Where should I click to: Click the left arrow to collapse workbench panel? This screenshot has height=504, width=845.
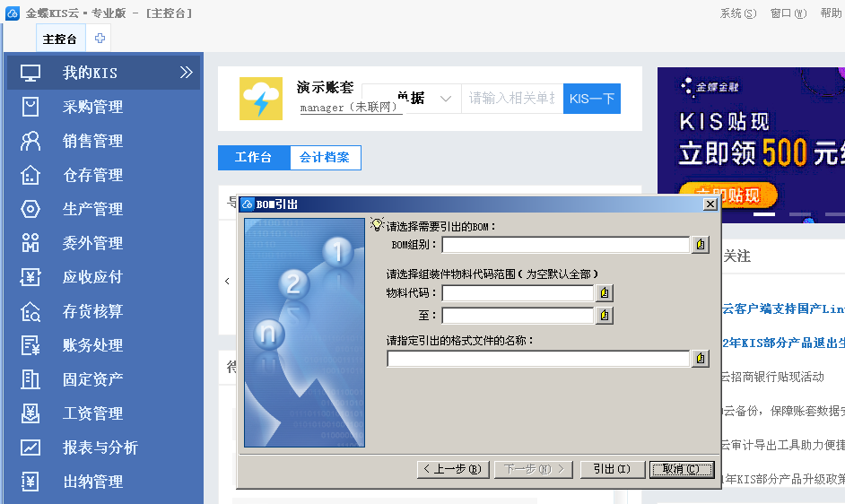click(227, 281)
